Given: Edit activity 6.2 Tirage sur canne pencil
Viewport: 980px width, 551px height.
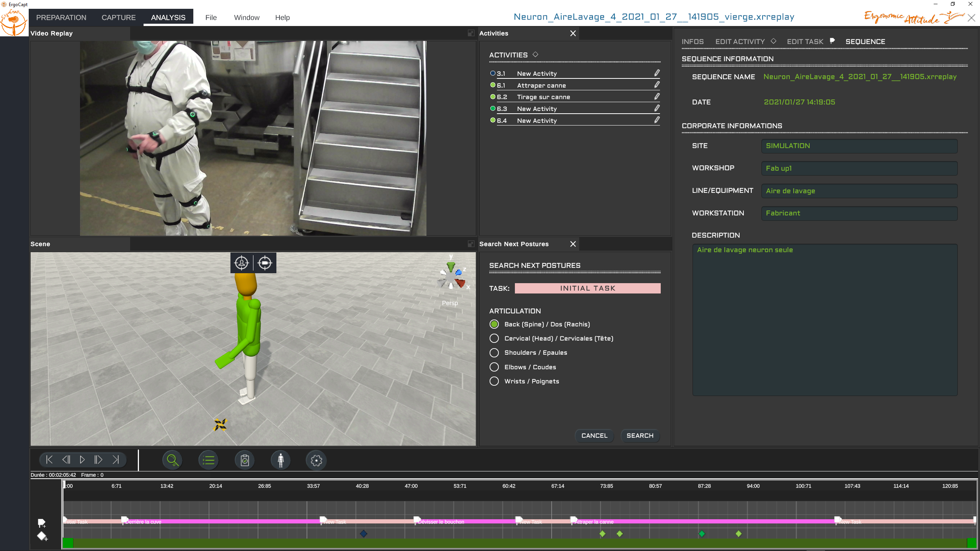Looking at the screenshot, I should pos(657,96).
